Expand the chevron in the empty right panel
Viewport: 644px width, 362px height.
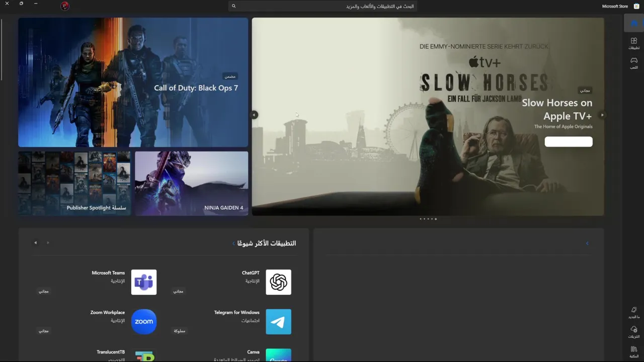click(x=587, y=243)
